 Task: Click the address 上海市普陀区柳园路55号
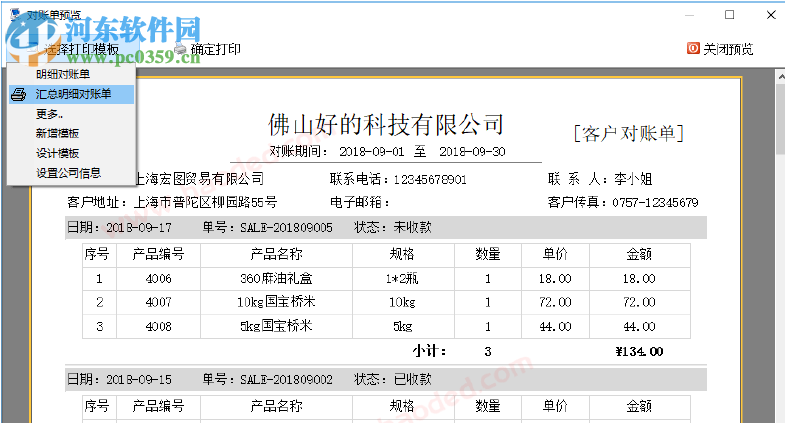pyautogui.click(x=205, y=202)
